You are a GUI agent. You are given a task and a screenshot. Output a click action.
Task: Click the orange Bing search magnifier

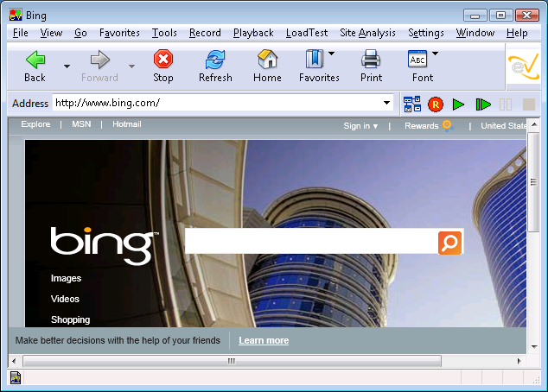(449, 243)
